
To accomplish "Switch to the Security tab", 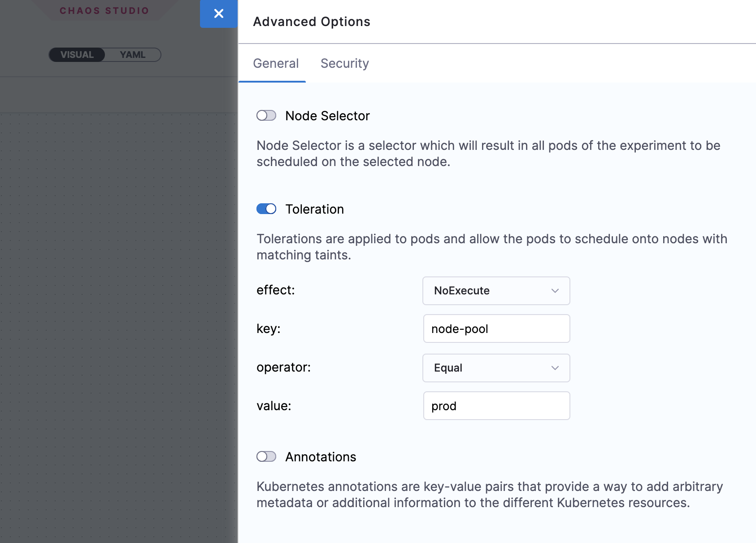I will click(344, 64).
